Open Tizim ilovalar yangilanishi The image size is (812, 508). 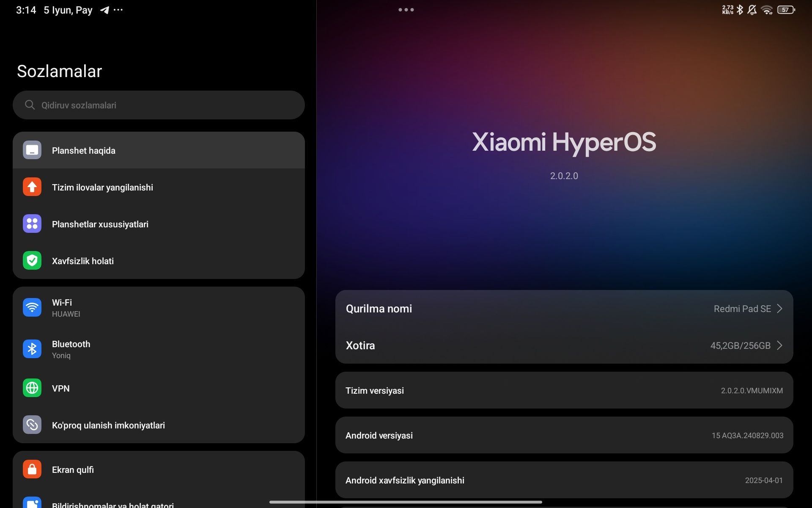point(159,187)
